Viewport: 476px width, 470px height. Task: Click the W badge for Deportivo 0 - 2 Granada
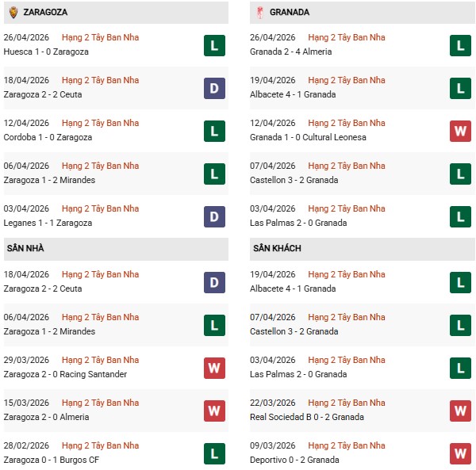[x=460, y=453]
